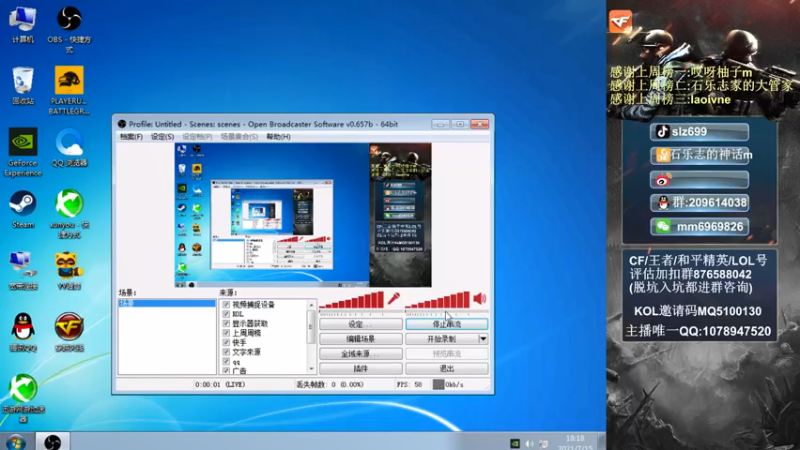Click the network icon in system tray
800x450 pixels.
click(x=544, y=444)
